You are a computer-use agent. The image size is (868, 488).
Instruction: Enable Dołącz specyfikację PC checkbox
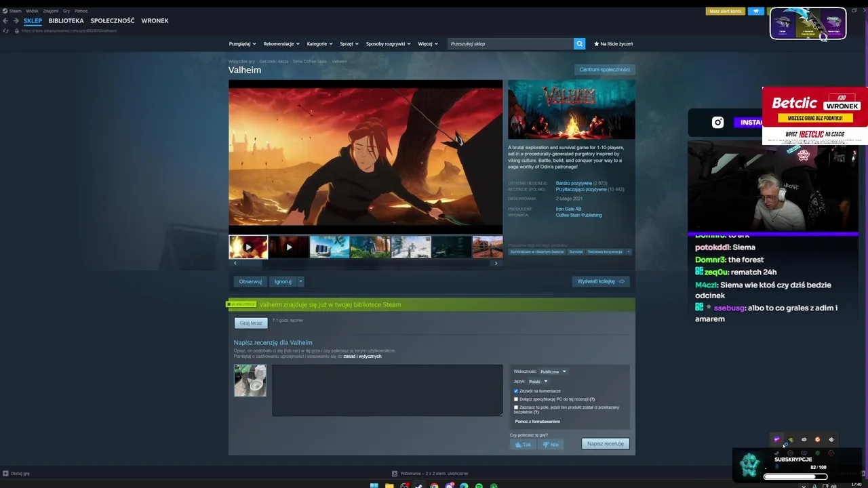tap(516, 399)
